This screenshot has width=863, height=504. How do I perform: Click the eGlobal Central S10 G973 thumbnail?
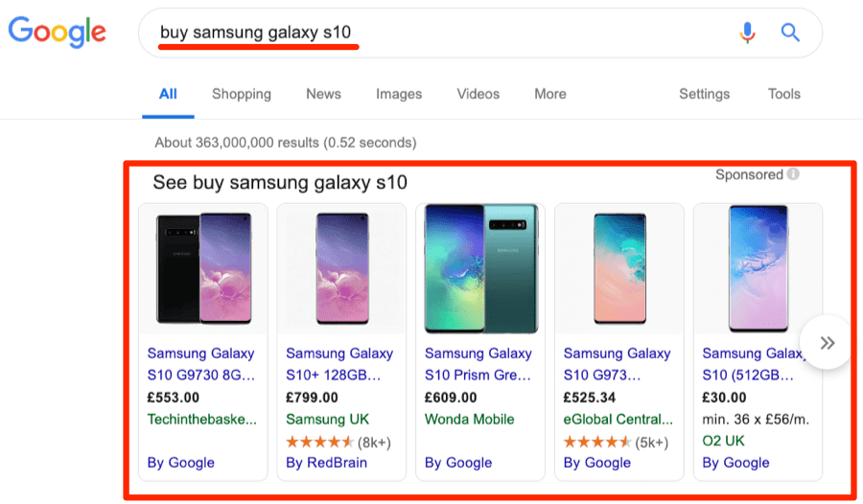tap(619, 268)
